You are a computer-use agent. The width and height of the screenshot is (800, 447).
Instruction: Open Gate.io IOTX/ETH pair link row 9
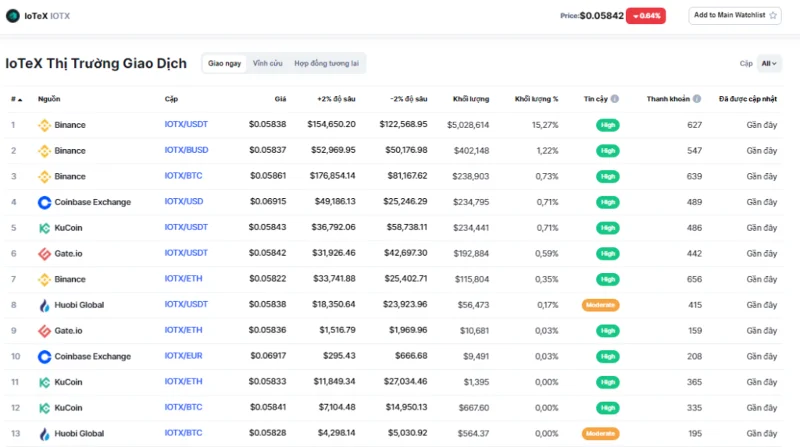[183, 330]
